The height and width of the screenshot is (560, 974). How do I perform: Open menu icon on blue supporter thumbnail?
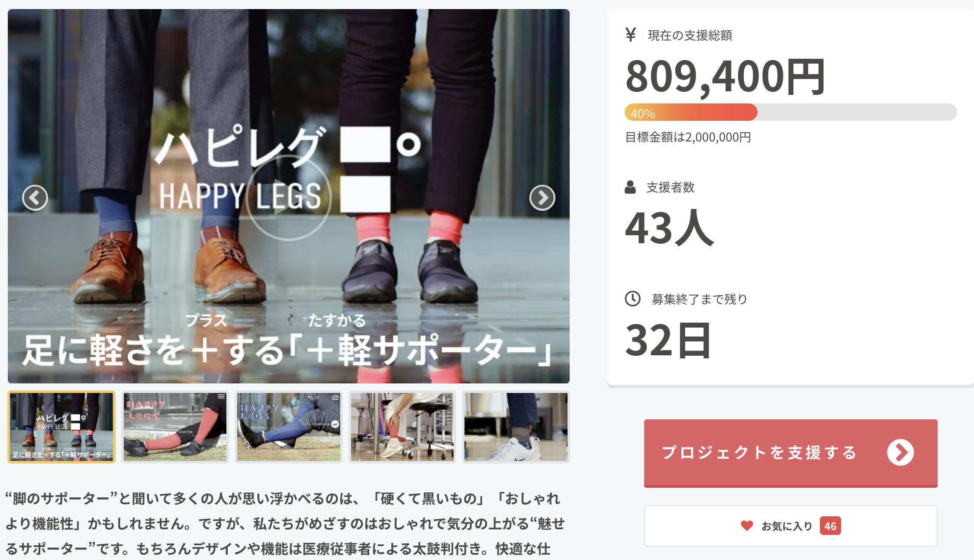click(x=335, y=396)
